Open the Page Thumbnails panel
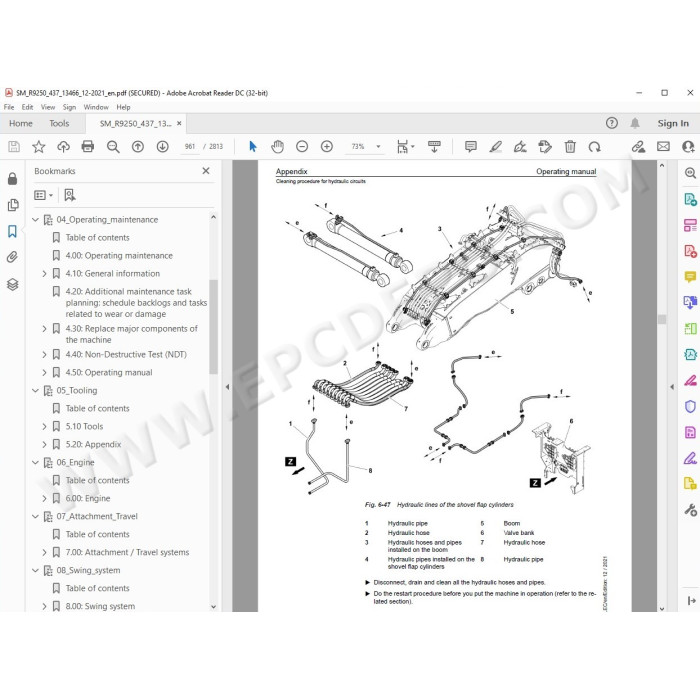The height and width of the screenshot is (700, 700). click(13, 205)
